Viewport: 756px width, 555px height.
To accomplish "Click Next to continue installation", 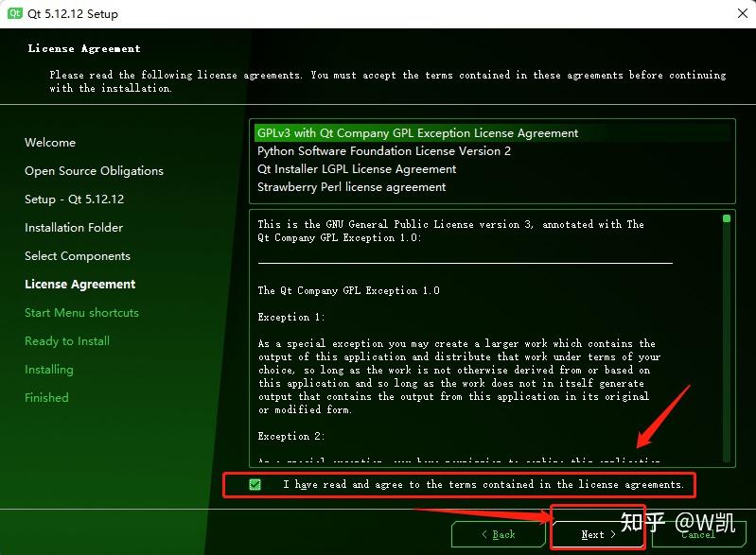I will click(598, 534).
